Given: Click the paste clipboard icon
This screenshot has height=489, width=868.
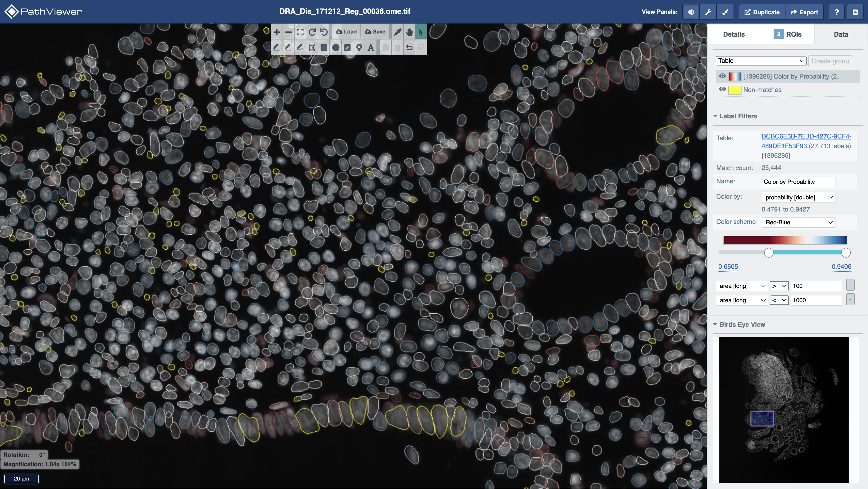Looking at the screenshot, I should click(x=398, y=48).
